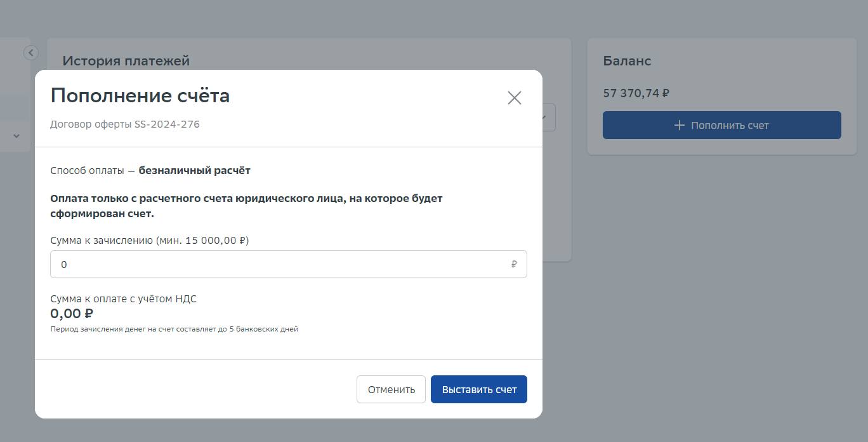Click the 0,00 ₽ total under НДС label
This screenshot has width=868, height=442.
click(x=72, y=314)
